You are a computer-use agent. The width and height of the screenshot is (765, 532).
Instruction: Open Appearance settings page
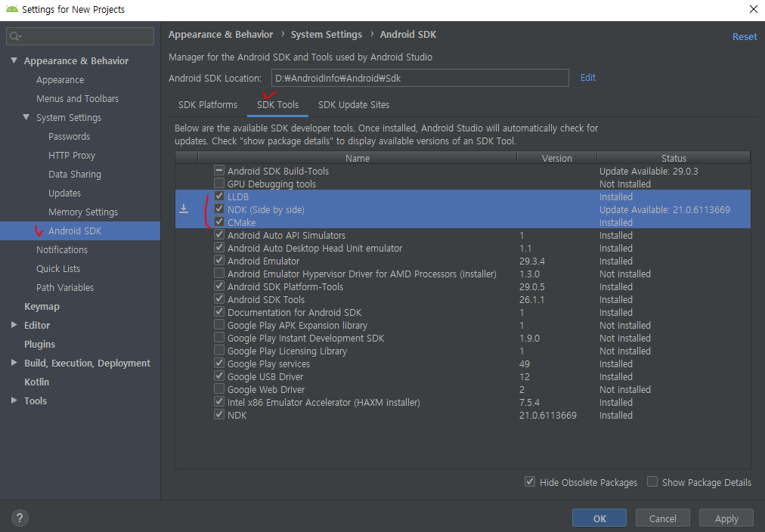pyautogui.click(x=60, y=79)
